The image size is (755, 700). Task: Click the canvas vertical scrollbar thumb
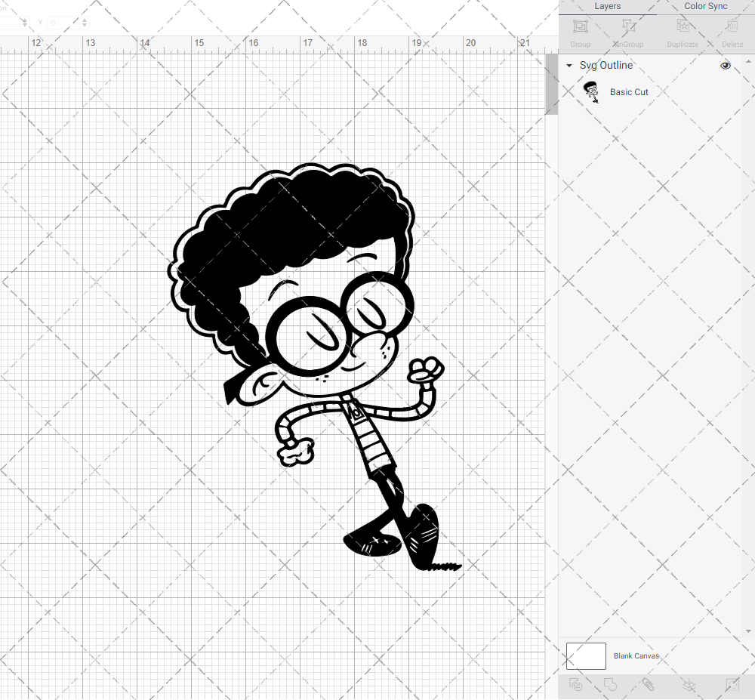pos(550,83)
